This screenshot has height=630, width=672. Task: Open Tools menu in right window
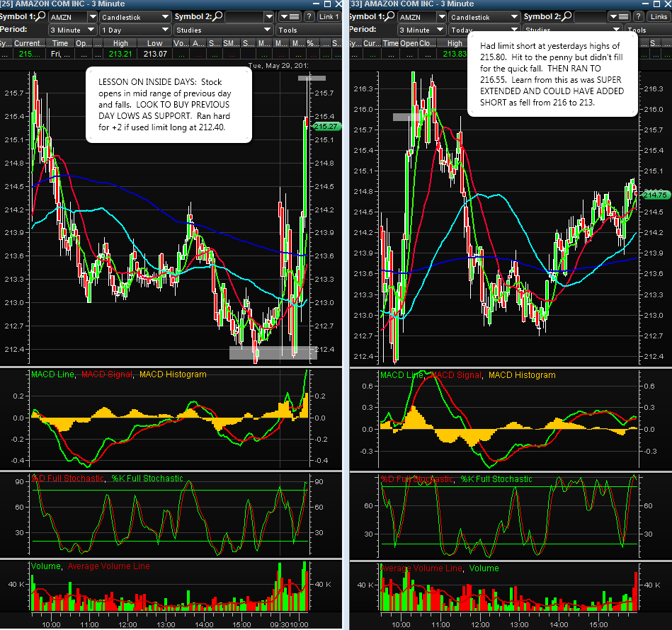coord(648,30)
